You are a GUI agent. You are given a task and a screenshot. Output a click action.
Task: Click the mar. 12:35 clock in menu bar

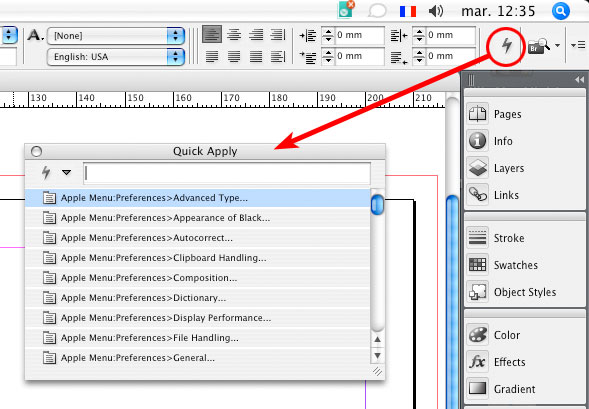pos(498,11)
